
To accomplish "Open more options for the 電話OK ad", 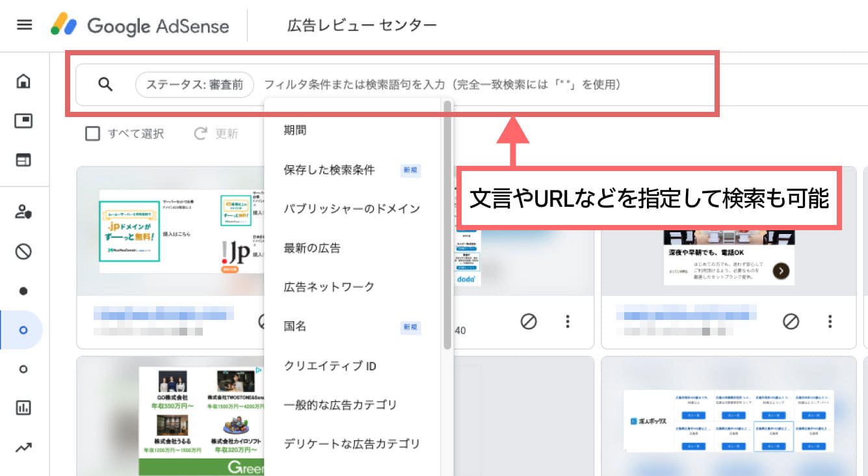I will (x=830, y=321).
